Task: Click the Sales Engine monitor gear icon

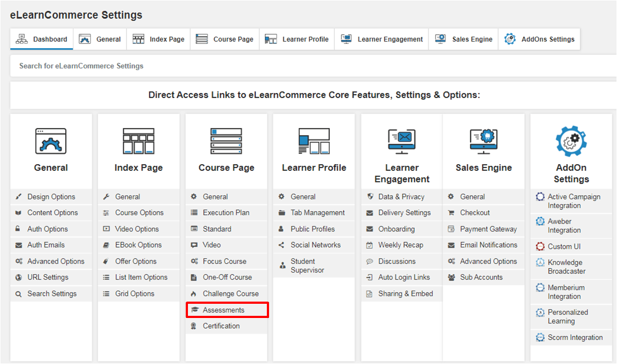Action: click(x=483, y=141)
